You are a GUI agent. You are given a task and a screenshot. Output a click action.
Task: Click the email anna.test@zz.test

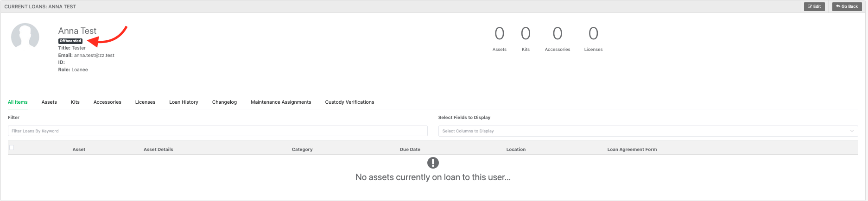(x=94, y=55)
